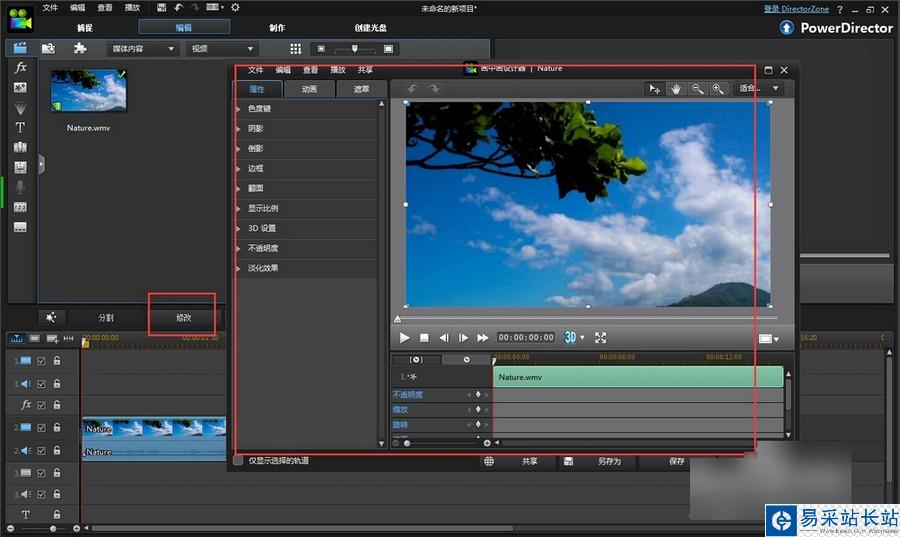Viewport: 900px width, 537px height.
Task: Click the plugin puzzle-piece icon
Action: tap(80, 48)
